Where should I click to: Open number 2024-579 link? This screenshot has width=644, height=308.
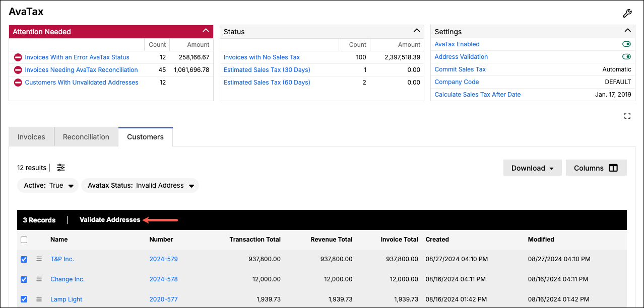(x=163, y=259)
